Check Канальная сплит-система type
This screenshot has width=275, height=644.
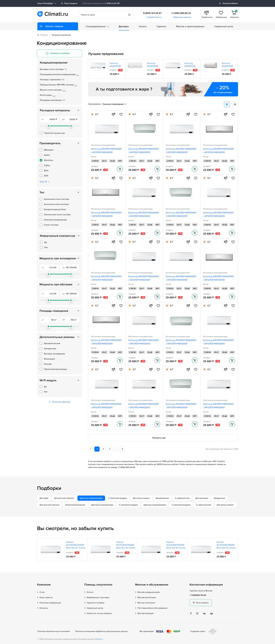(41, 199)
